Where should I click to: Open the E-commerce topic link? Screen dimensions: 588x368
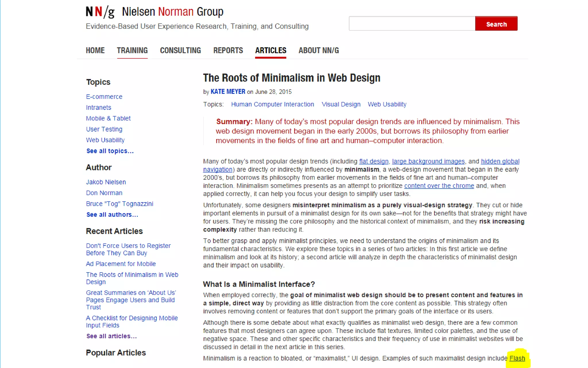click(104, 97)
